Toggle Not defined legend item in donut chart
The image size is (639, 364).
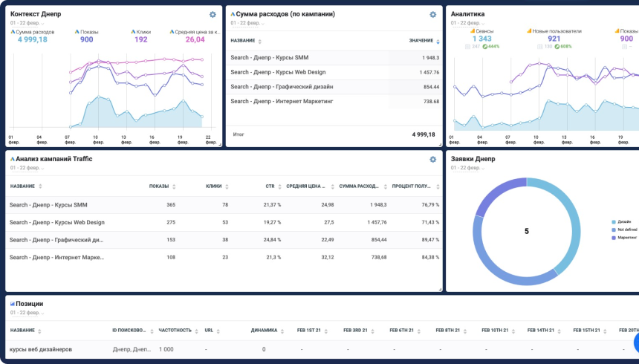point(625,230)
